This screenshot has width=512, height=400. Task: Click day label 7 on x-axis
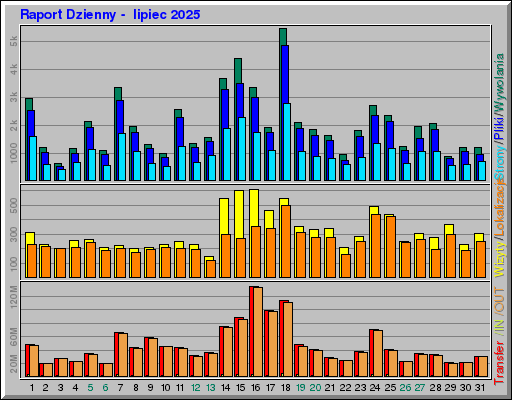(120, 388)
